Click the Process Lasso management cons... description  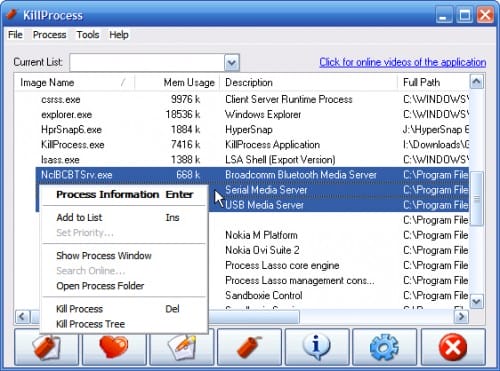pyautogui.click(x=300, y=280)
